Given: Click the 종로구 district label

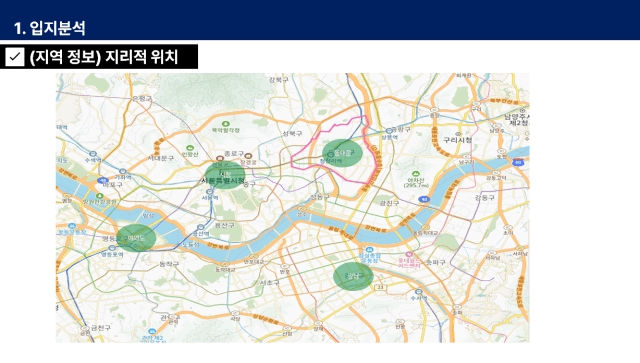Looking at the screenshot, I should (x=234, y=154).
